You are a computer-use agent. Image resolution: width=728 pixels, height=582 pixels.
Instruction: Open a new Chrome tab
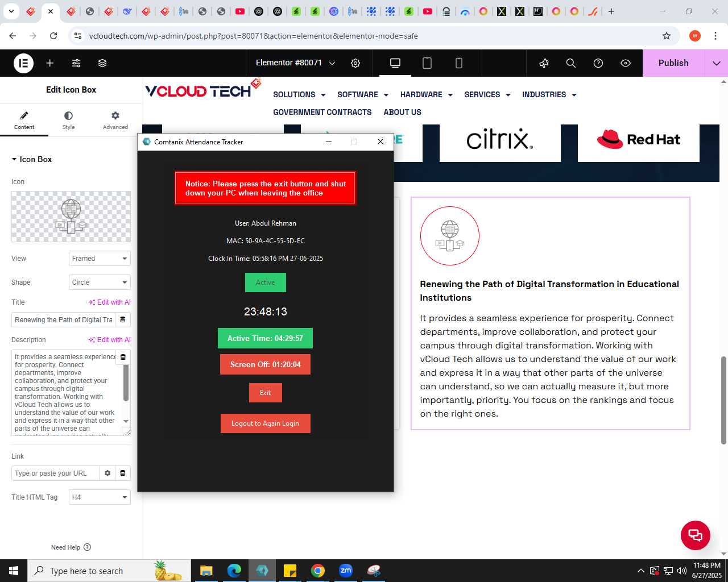(x=611, y=11)
